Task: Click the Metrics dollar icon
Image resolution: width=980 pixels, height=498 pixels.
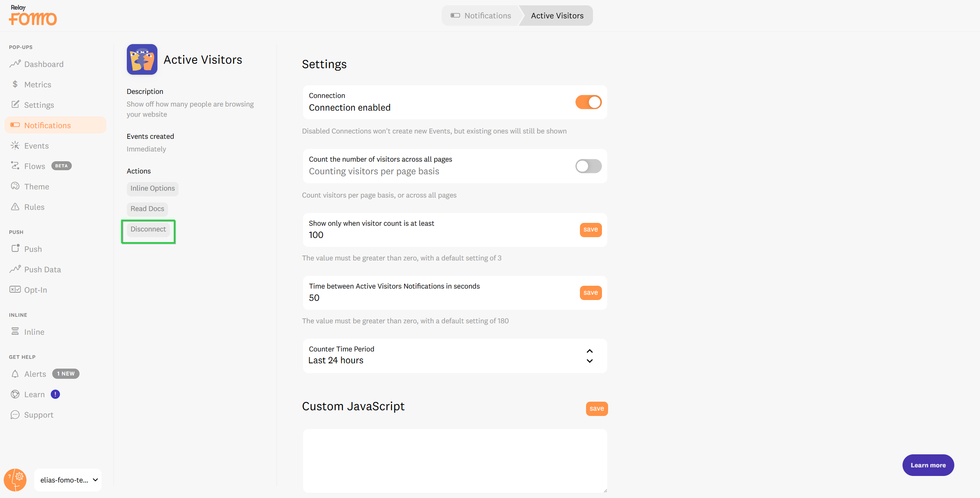Action: click(x=15, y=84)
